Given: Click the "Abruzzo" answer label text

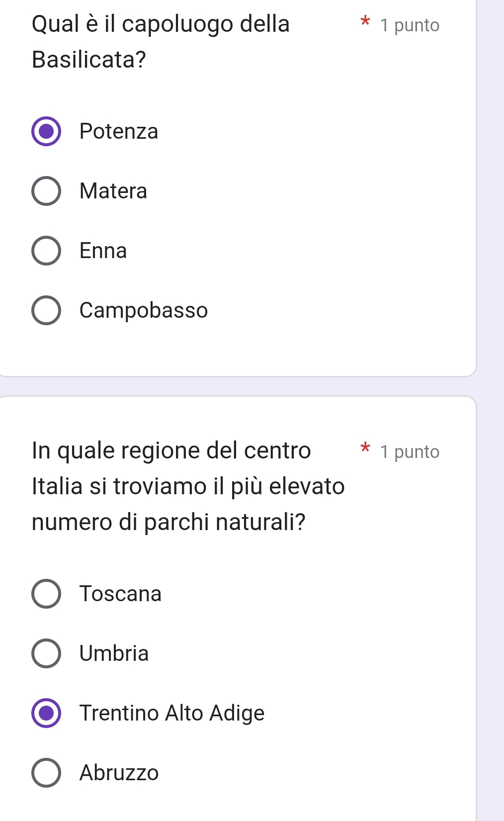Looking at the screenshot, I should (x=119, y=773).
